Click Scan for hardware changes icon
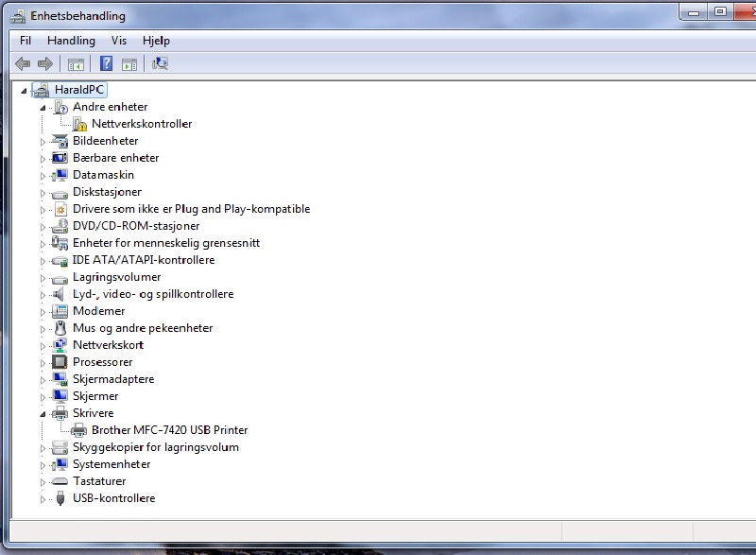 pyautogui.click(x=160, y=63)
